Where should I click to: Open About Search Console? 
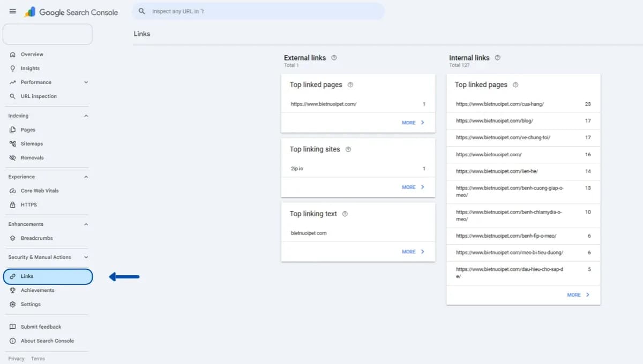(48, 340)
